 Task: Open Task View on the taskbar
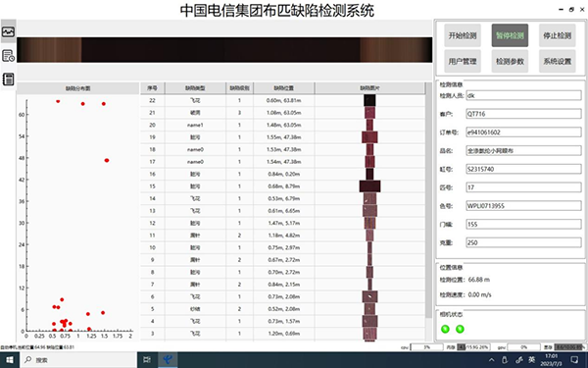(x=147, y=360)
